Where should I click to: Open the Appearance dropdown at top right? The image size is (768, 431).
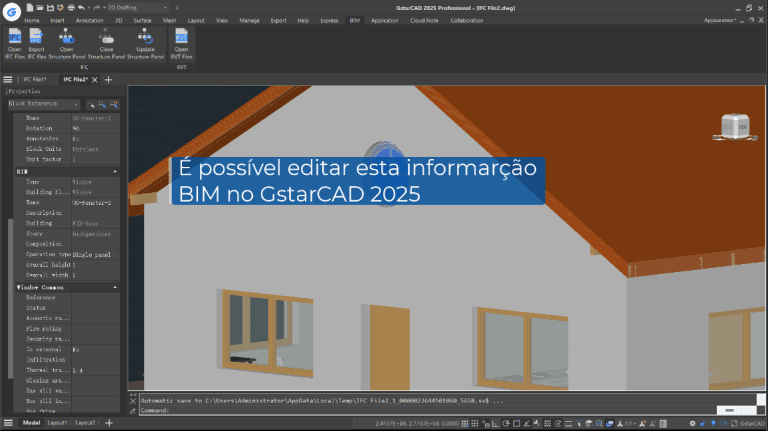[720, 20]
